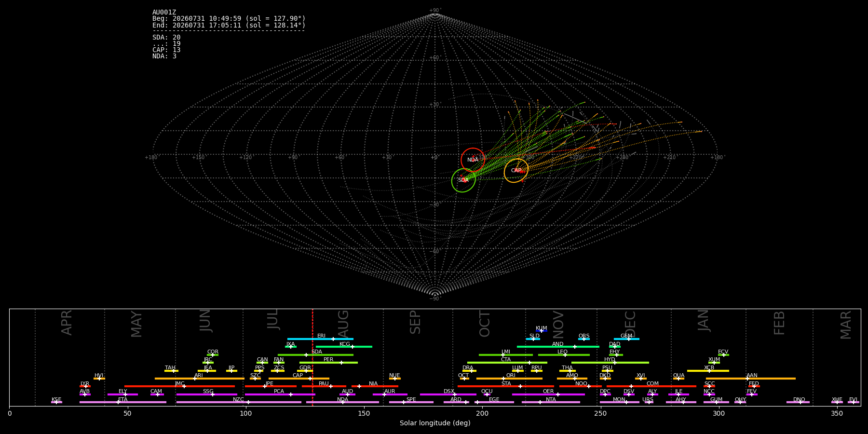Select the PER shower bar in timeline
This screenshot has width=868, height=434.
point(328,363)
